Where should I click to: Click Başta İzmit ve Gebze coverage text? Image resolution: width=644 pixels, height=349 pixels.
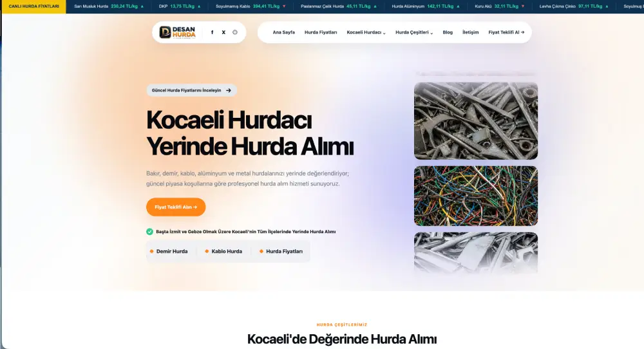pos(245,232)
